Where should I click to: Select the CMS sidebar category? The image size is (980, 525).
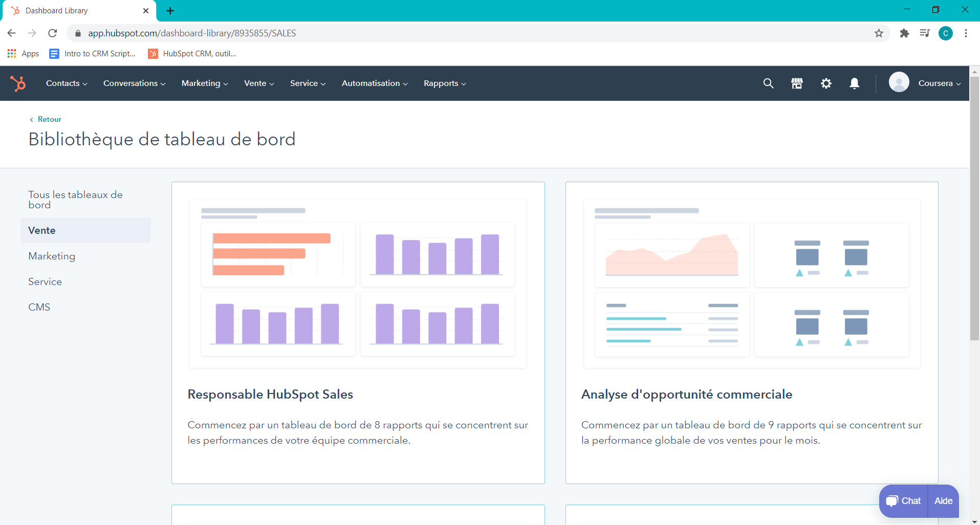pos(85,307)
